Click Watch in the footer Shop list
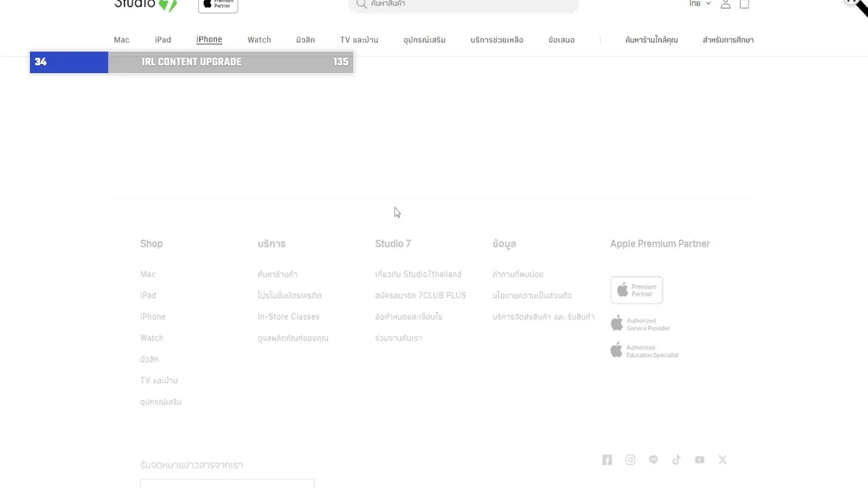 [x=152, y=338]
